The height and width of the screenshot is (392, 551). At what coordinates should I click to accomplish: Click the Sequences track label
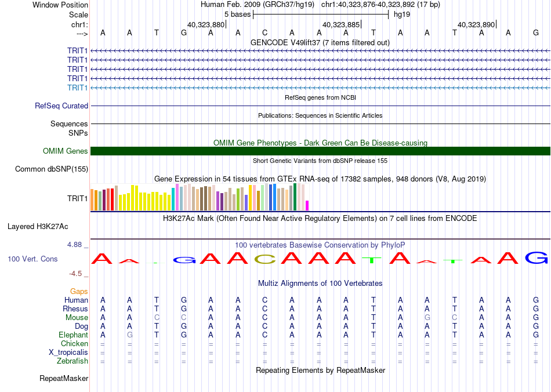[x=69, y=124]
